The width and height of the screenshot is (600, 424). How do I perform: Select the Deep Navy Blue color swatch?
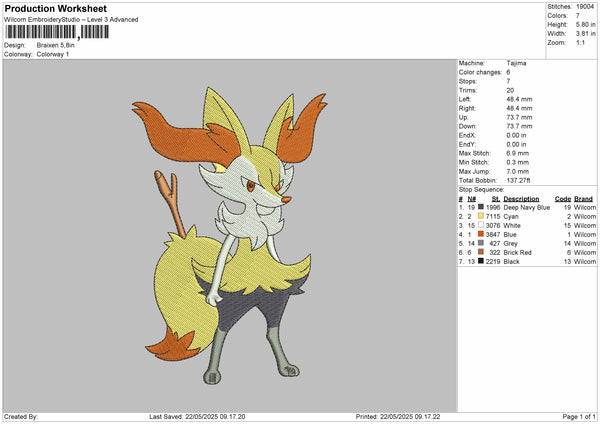click(481, 207)
